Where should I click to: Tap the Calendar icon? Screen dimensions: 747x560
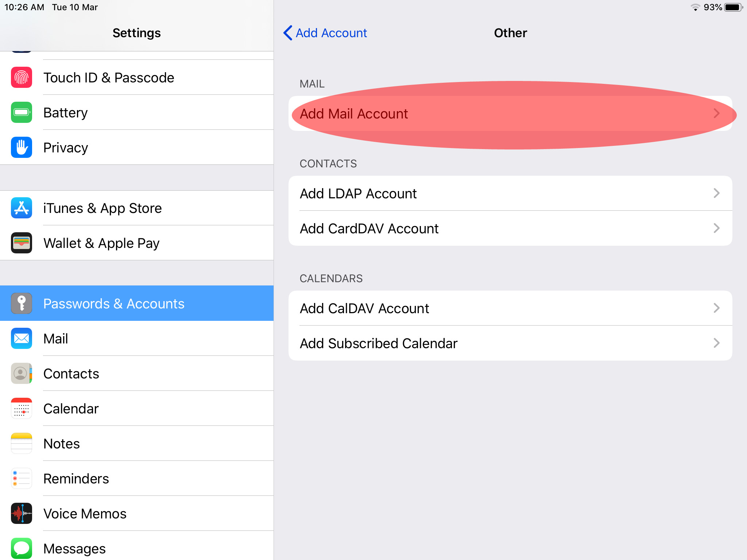(x=22, y=408)
